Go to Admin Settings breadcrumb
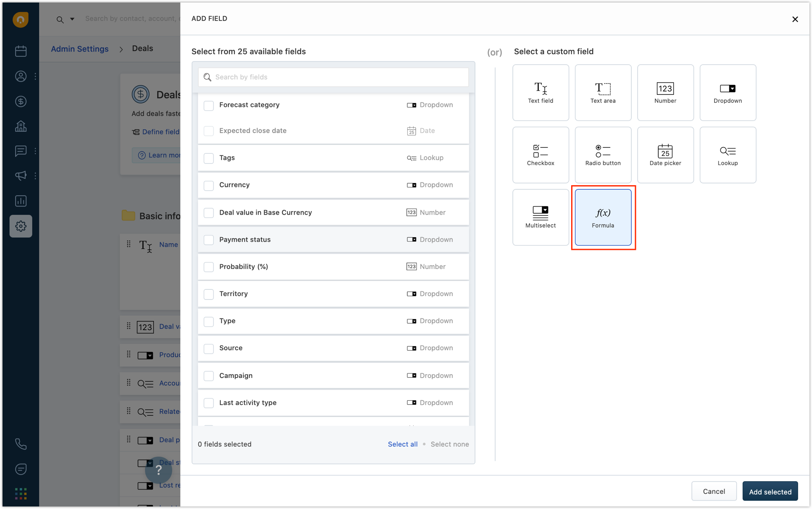The height and width of the screenshot is (509, 812). pos(79,49)
